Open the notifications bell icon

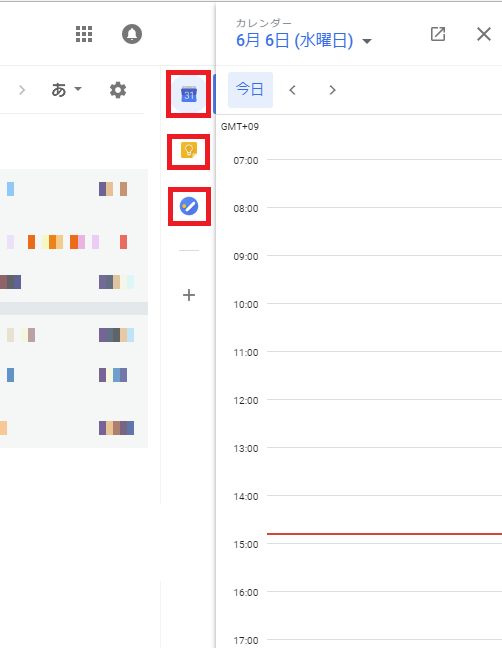click(x=132, y=34)
